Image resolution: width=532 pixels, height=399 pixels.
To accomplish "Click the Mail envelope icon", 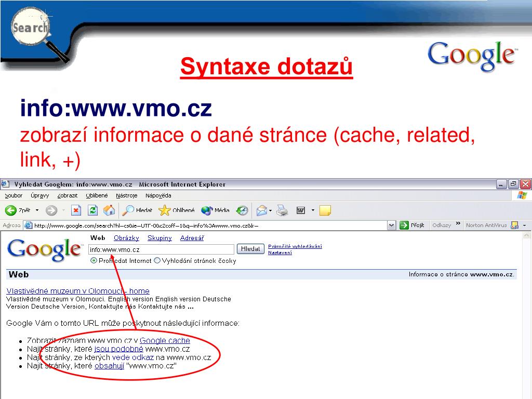I will coord(262,210).
